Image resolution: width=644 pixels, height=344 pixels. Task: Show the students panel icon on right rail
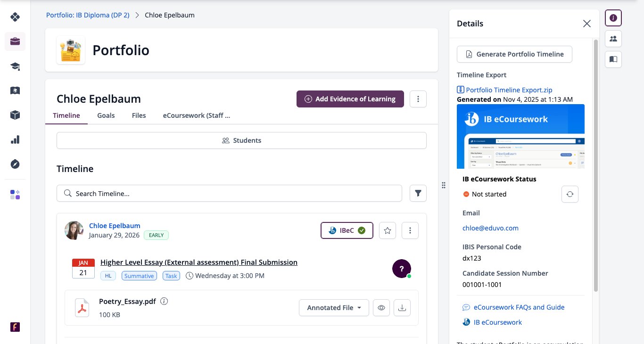(613, 39)
